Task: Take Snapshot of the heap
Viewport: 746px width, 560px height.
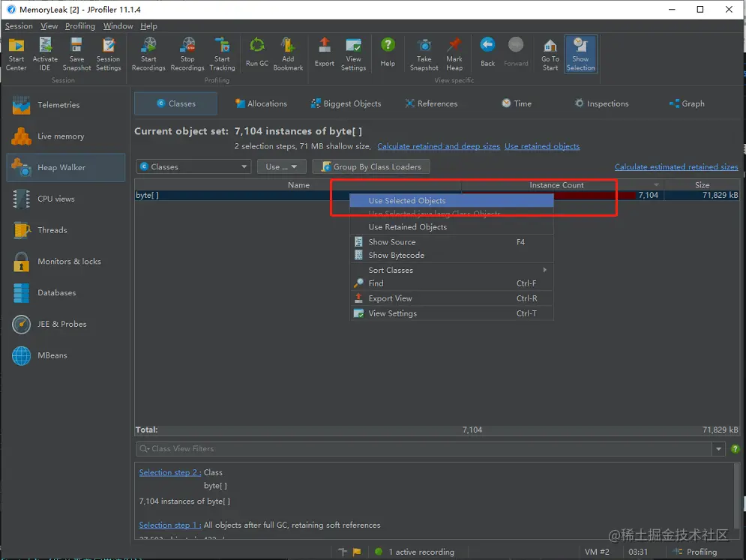Action: 424,54
